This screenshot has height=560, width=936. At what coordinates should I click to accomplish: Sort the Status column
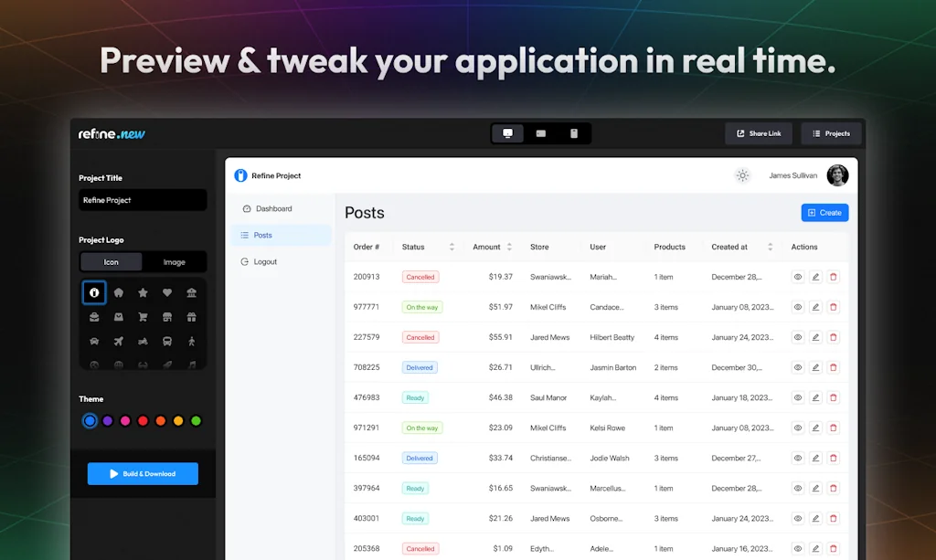[x=453, y=246]
